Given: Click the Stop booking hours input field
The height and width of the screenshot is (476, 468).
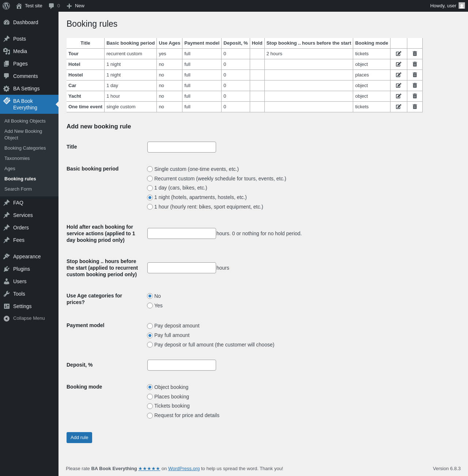Looking at the screenshot, I should 182,268.
